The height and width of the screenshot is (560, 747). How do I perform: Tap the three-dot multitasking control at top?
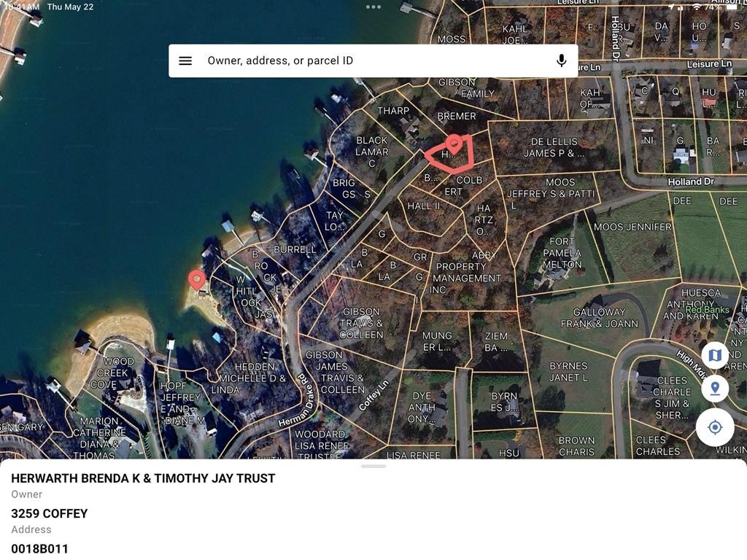tap(373, 7)
